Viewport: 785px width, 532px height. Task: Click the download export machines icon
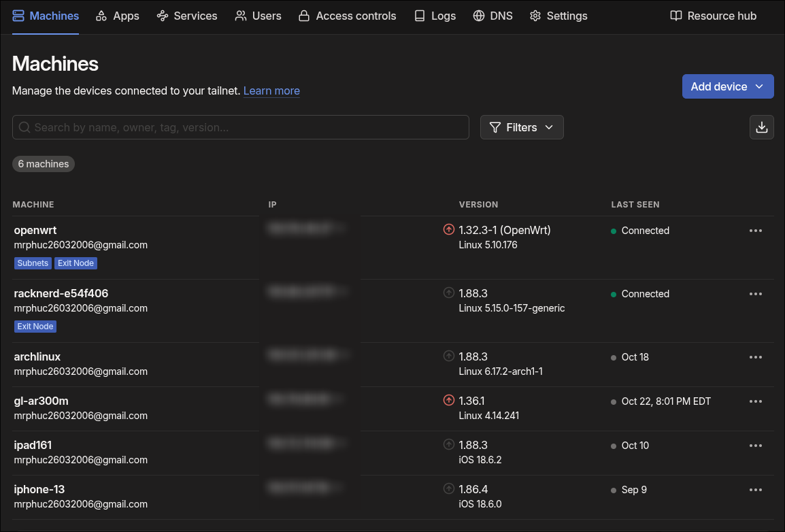point(761,127)
